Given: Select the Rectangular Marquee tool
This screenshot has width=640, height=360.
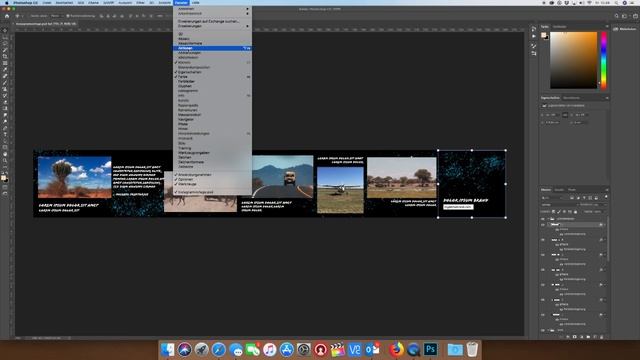Looking at the screenshot, I should [5, 37].
